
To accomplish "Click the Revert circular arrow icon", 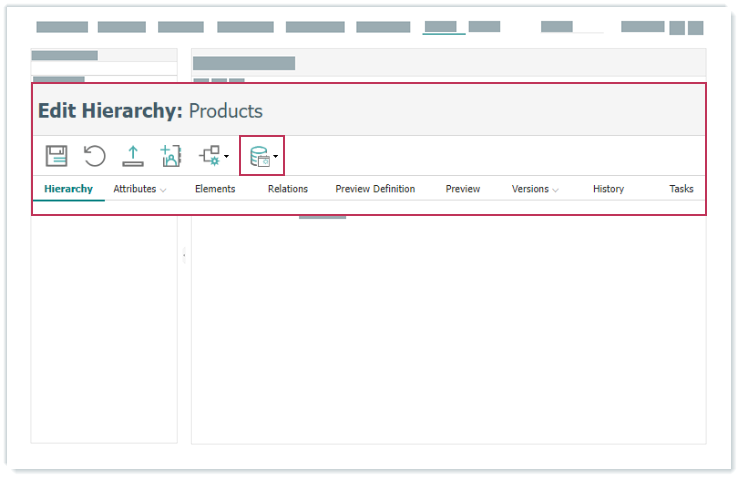I will point(94,156).
